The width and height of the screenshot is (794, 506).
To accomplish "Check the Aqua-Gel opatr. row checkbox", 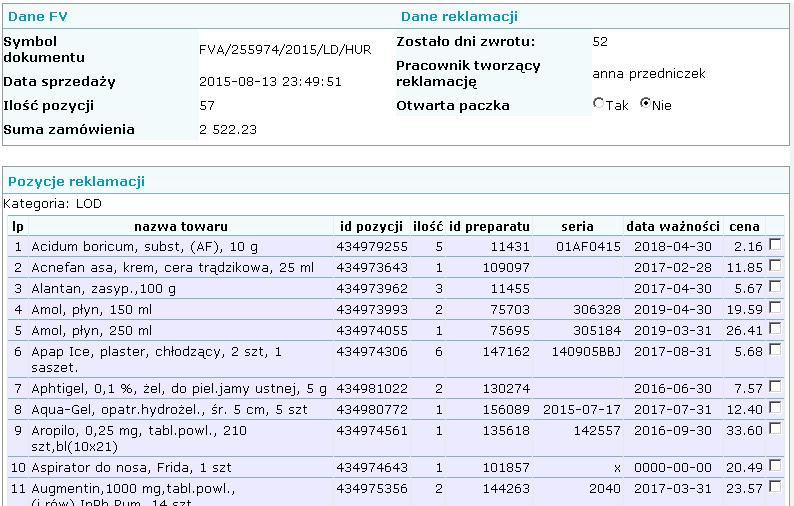I will (x=775, y=407).
